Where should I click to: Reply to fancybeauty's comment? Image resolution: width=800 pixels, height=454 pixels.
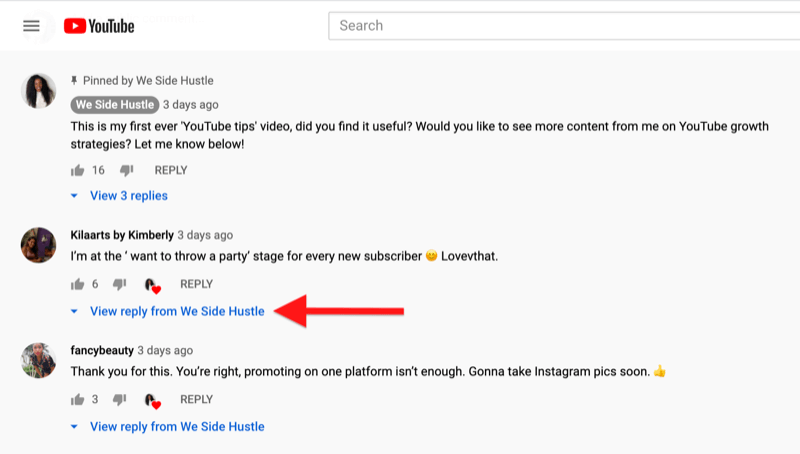(196, 399)
